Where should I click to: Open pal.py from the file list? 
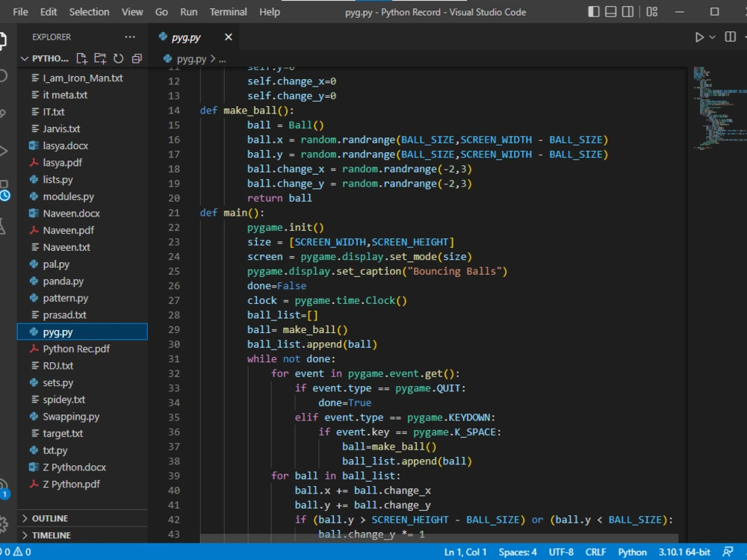coord(82,264)
